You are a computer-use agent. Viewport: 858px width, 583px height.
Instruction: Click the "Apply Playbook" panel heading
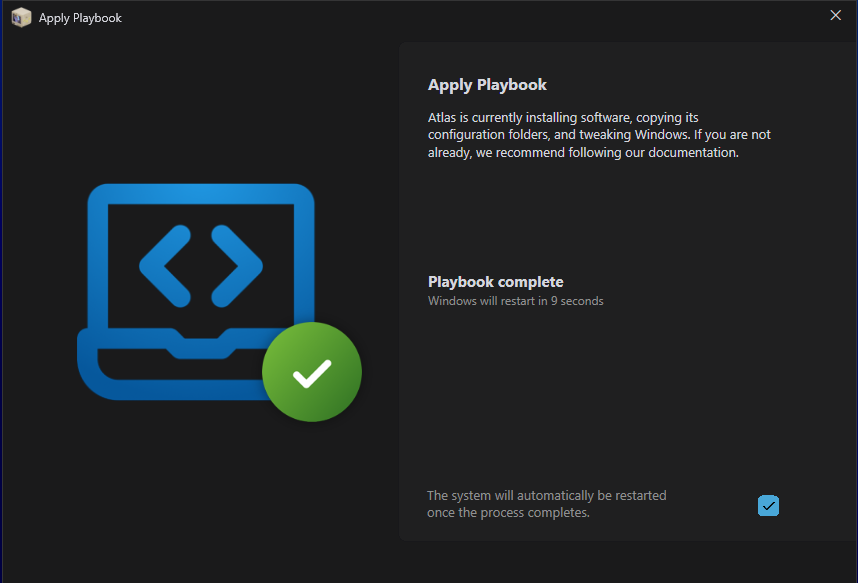[487, 85]
